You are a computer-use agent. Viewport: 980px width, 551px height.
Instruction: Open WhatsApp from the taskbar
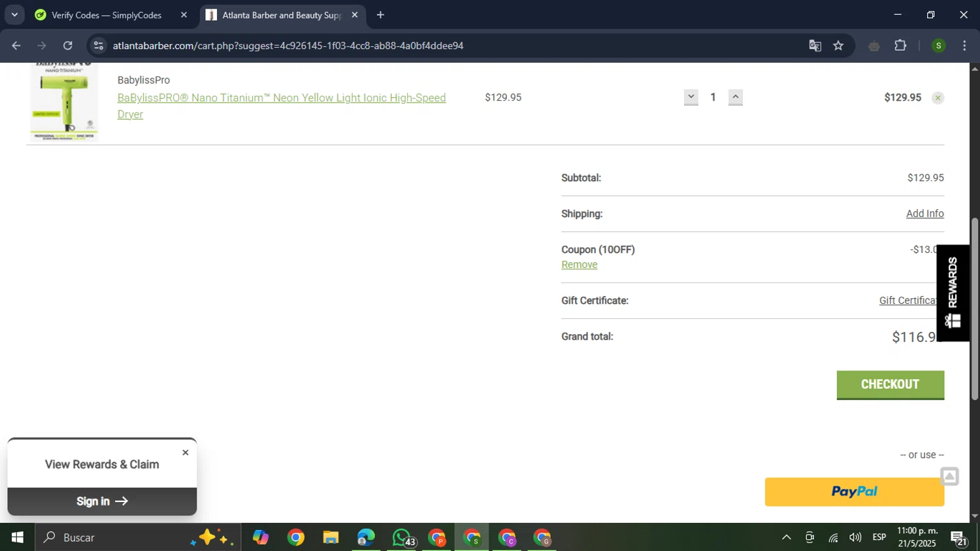(402, 537)
